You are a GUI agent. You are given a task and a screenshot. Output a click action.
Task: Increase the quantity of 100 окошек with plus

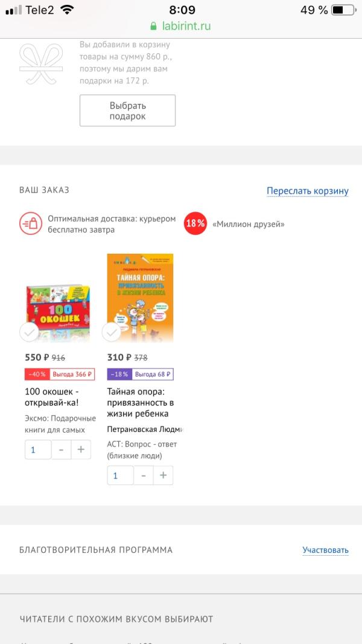tap(81, 449)
